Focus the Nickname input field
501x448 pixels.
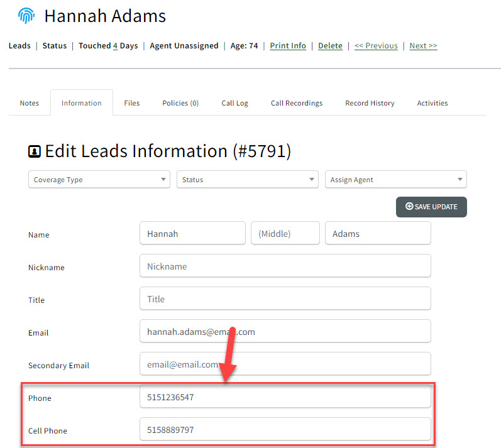point(285,266)
